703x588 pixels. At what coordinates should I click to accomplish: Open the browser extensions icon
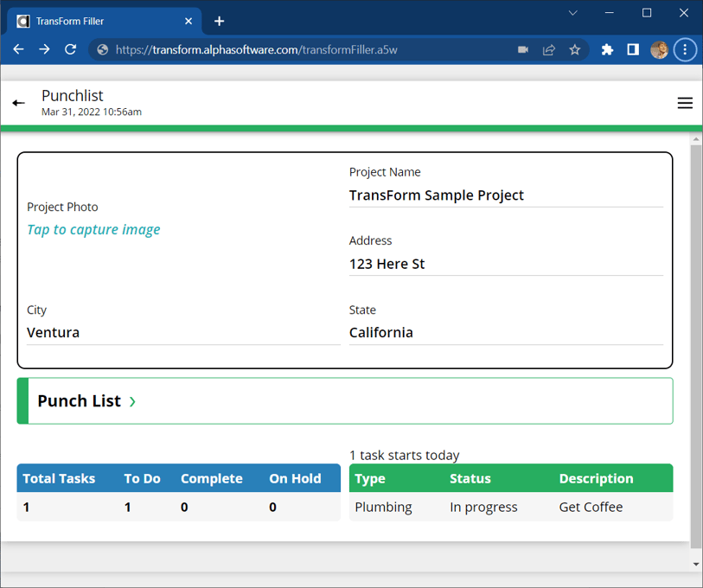(x=607, y=49)
